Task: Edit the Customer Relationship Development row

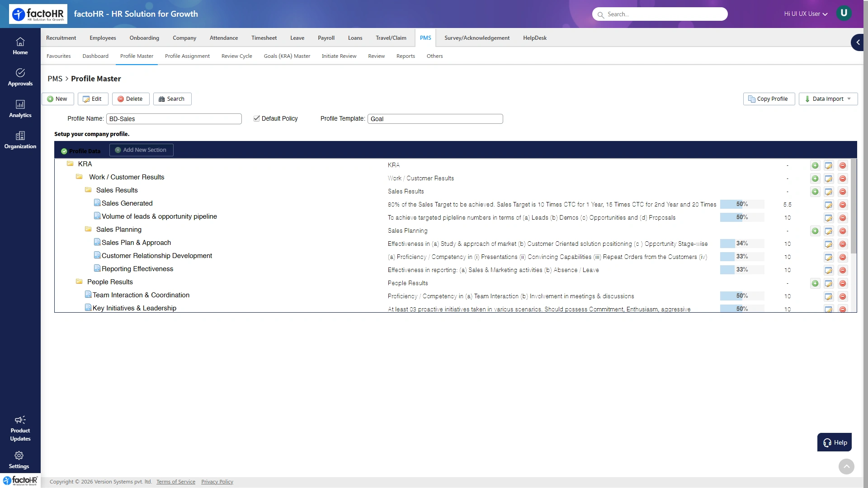Action: pos(829,257)
